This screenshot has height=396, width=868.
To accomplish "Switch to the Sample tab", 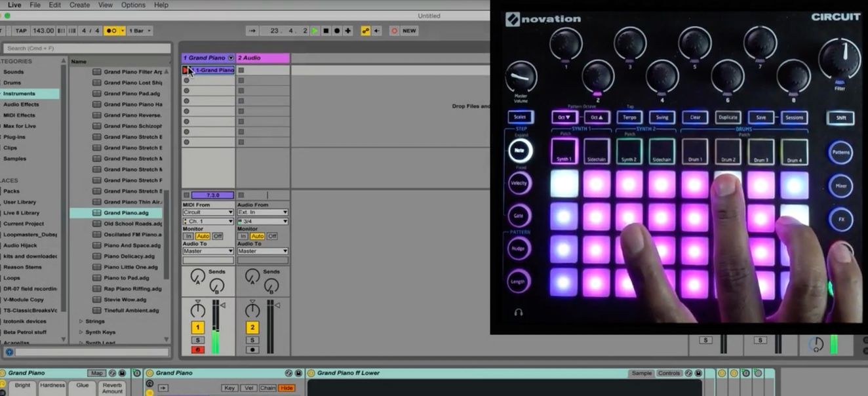I will click(x=641, y=373).
